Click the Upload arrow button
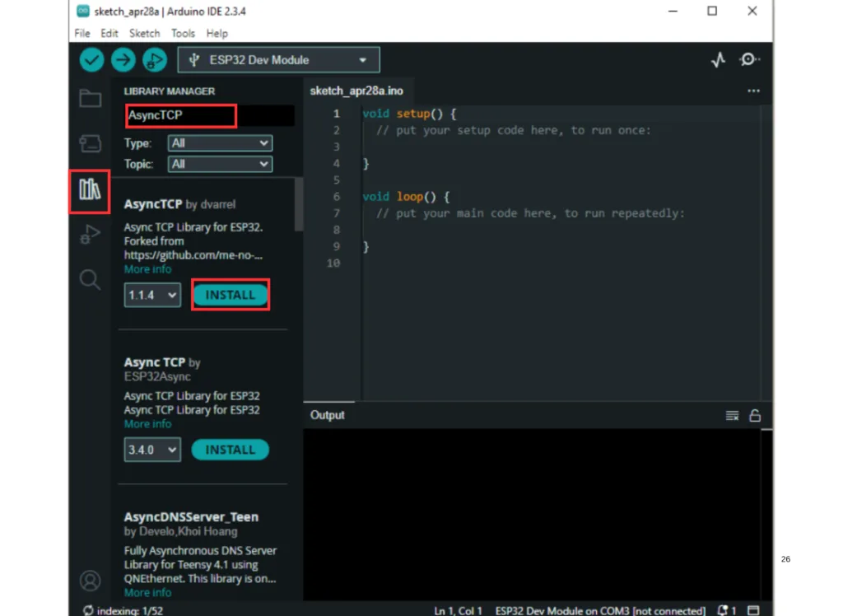843x616 pixels. click(123, 60)
